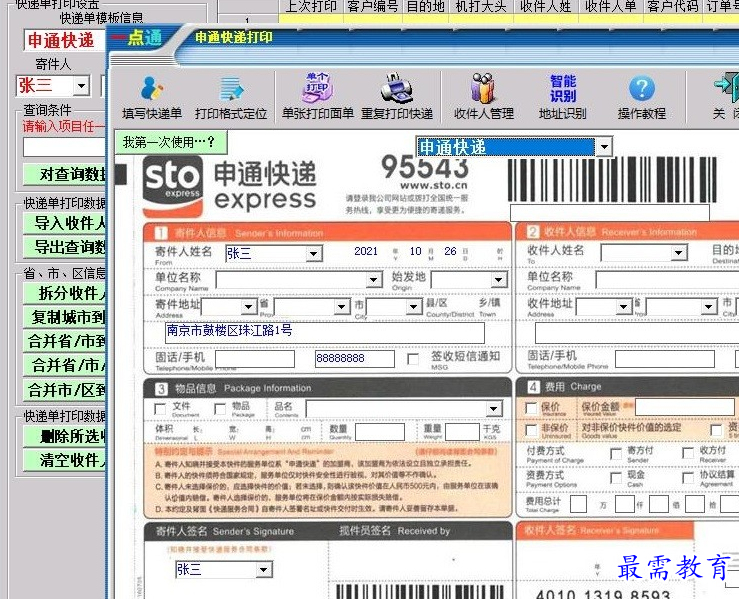Click the 客户编号 column header

(373, 7)
